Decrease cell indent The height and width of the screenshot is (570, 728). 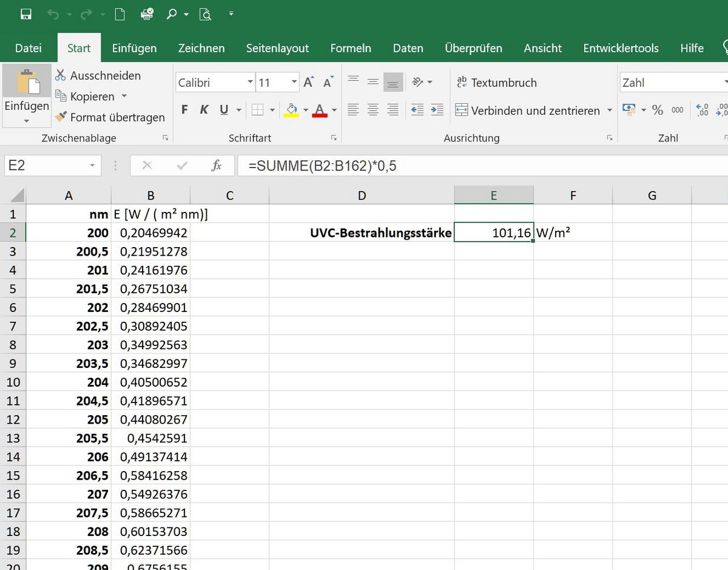417,110
